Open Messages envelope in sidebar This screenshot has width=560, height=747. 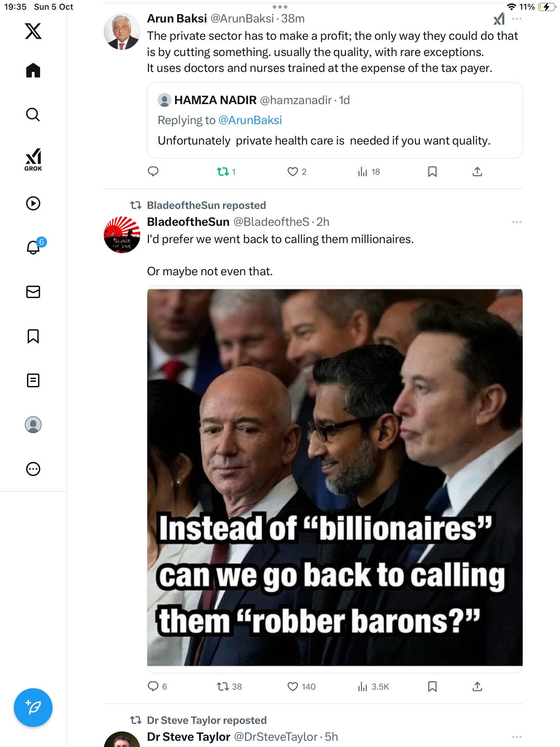(x=33, y=292)
